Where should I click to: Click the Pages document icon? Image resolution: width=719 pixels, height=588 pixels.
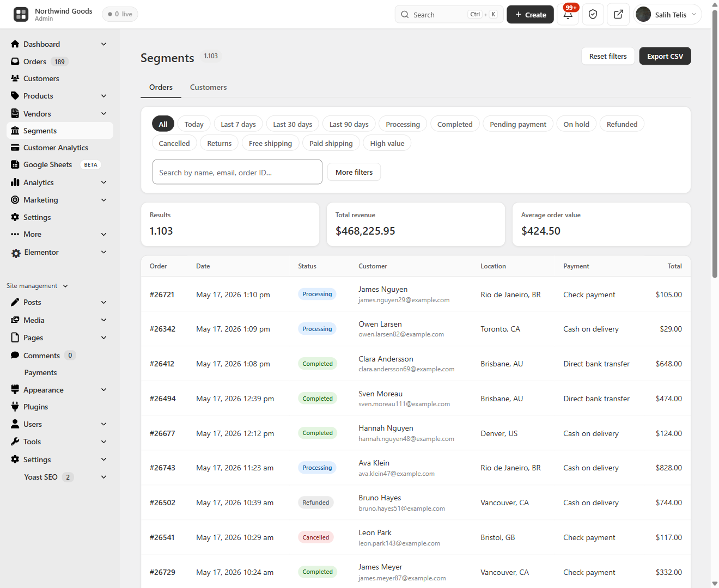[15, 338]
